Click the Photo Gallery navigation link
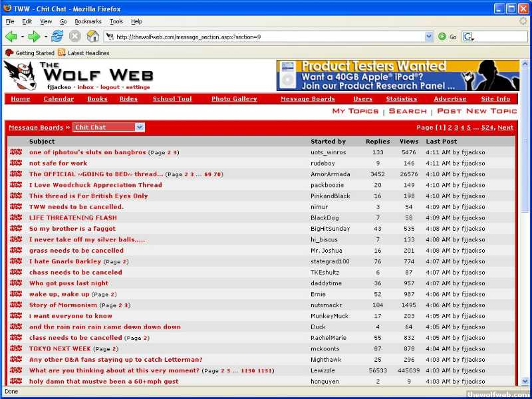Screen dimensions: 532x399 click(234, 99)
